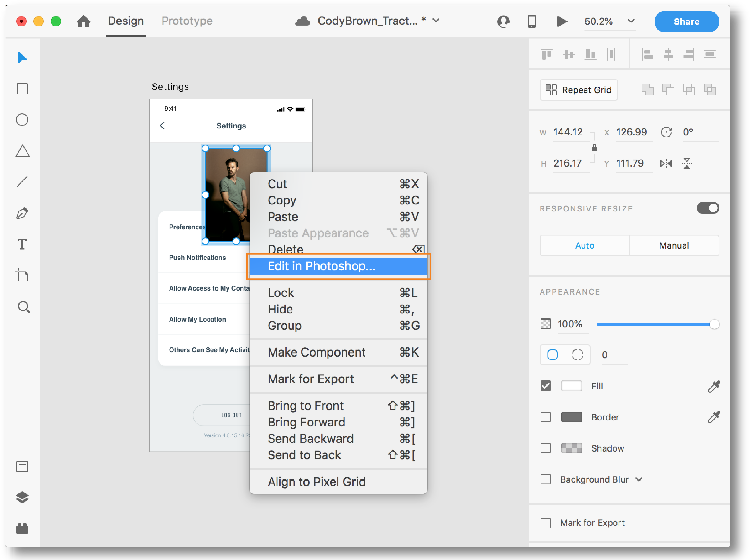Flip the selection horizontally
Image resolution: width=750 pixels, height=560 pixels.
(666, 164)
